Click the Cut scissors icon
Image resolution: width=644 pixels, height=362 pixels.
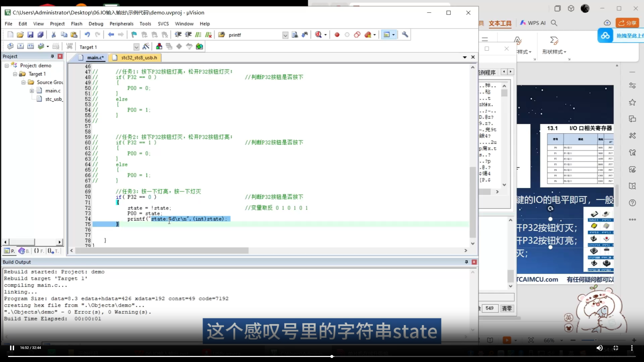pos(54,35)
